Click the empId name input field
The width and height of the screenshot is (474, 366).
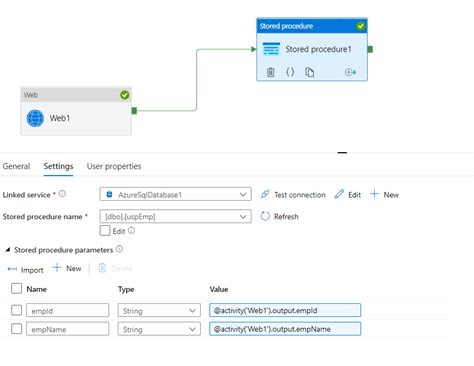[x=67, y=310]
